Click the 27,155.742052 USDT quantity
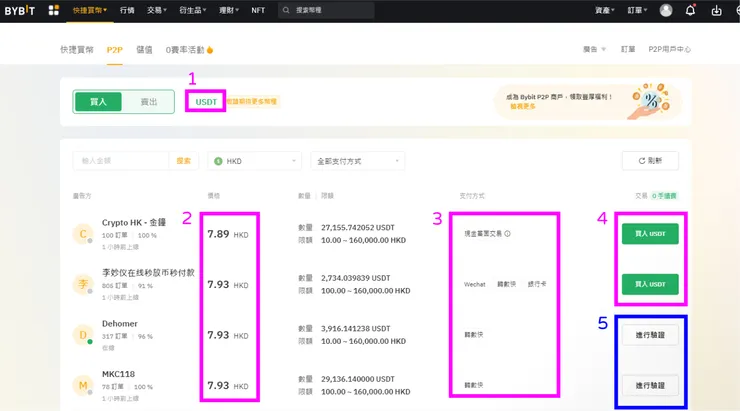 [x=358, y=227]
